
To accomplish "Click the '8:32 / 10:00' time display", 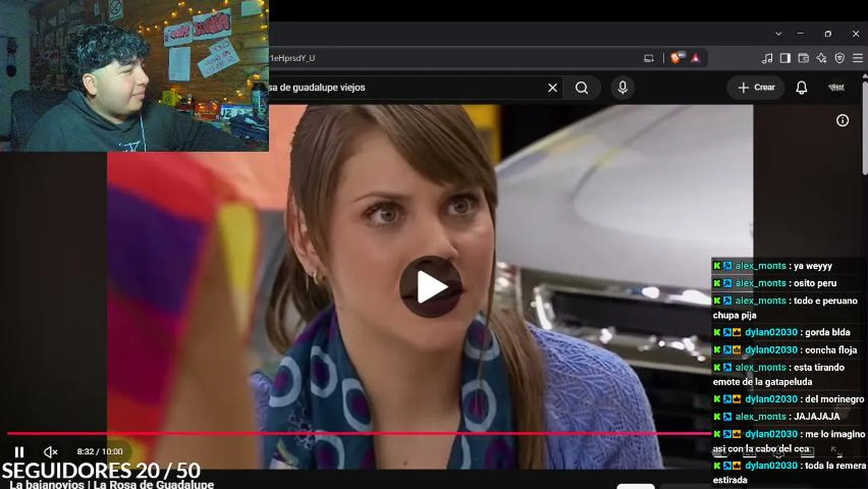I will click(100, 452).
